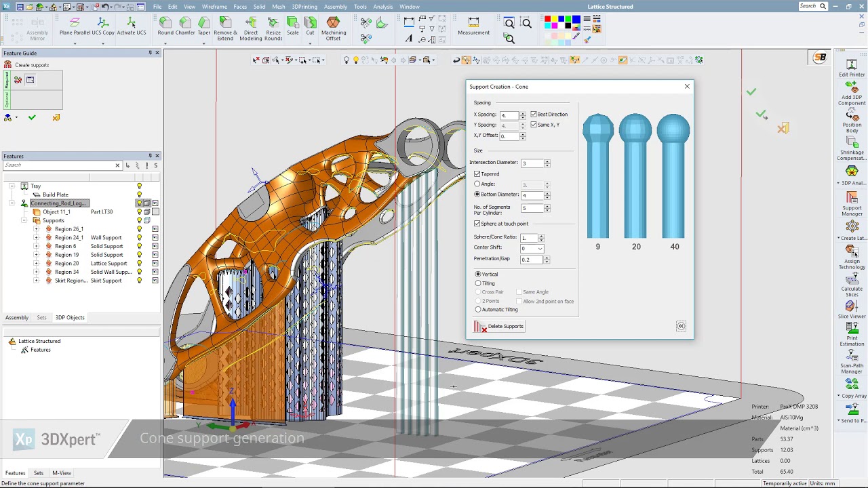This screenshot has width=868, height=488.
Task: Open Position Body tool
Action: pyautogui.click(x=852, y=121)
